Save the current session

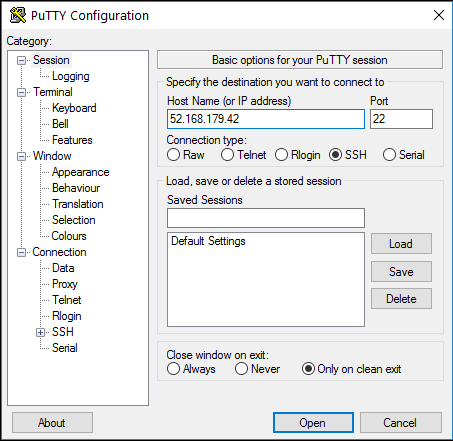(x=401, y=272)
